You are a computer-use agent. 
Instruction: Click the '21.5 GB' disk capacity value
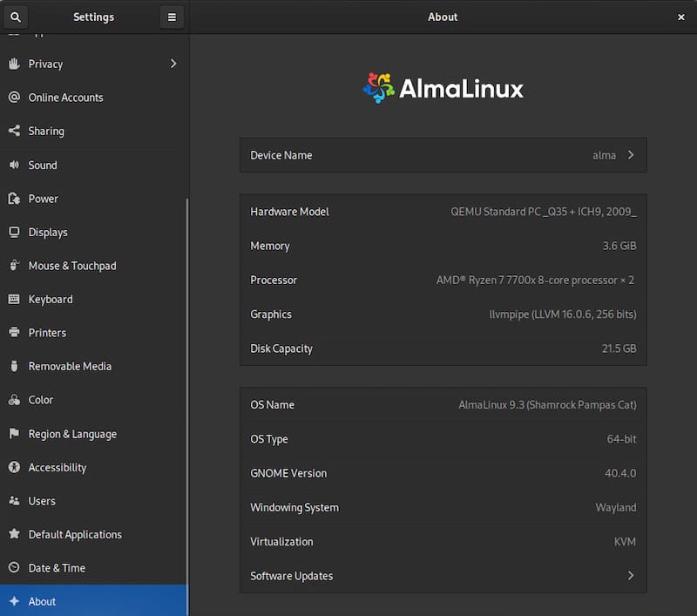click(x=619, y=349)
